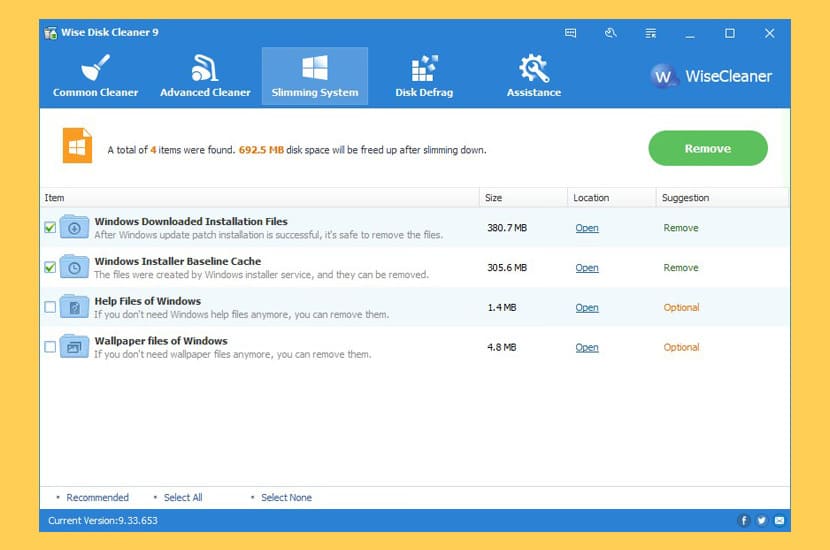Click the Twitter icon in status bar
The width and height of the screenshot is (830, 550).
(762, 521)
